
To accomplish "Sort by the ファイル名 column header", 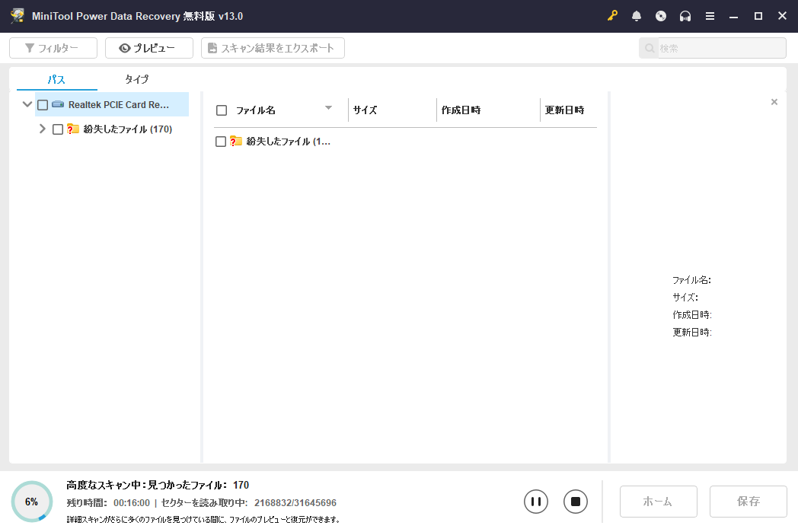I will (x=256, y=110).
